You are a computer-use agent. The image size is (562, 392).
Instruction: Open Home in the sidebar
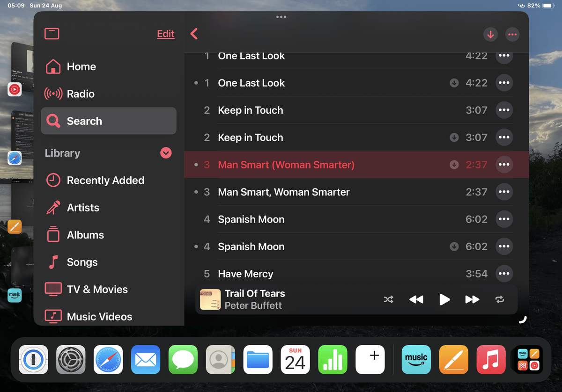(x=109, y=66)
